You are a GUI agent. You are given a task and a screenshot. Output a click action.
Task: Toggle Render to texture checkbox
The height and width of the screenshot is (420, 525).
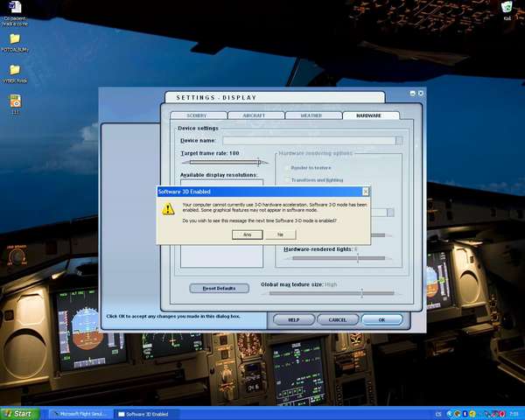coord(287,167)
